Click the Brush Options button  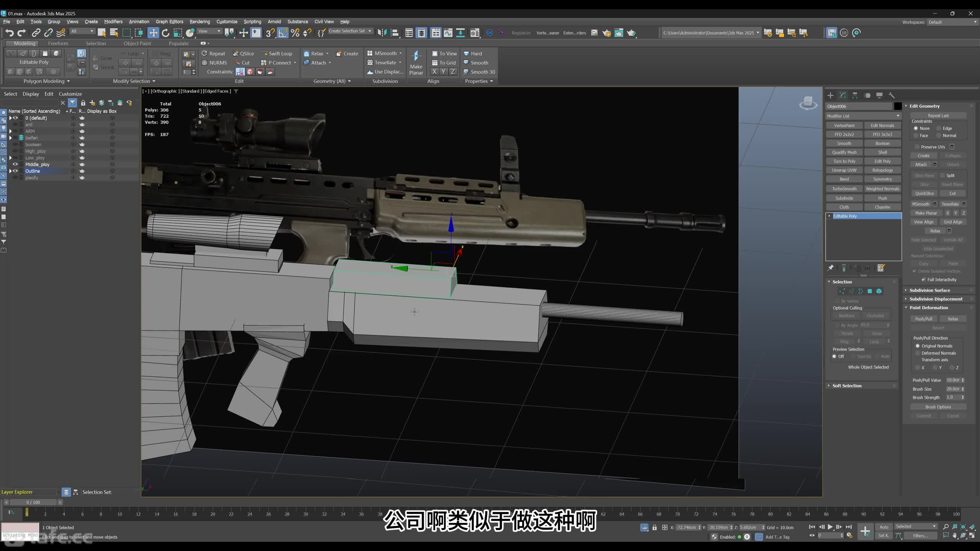[938, 407]
